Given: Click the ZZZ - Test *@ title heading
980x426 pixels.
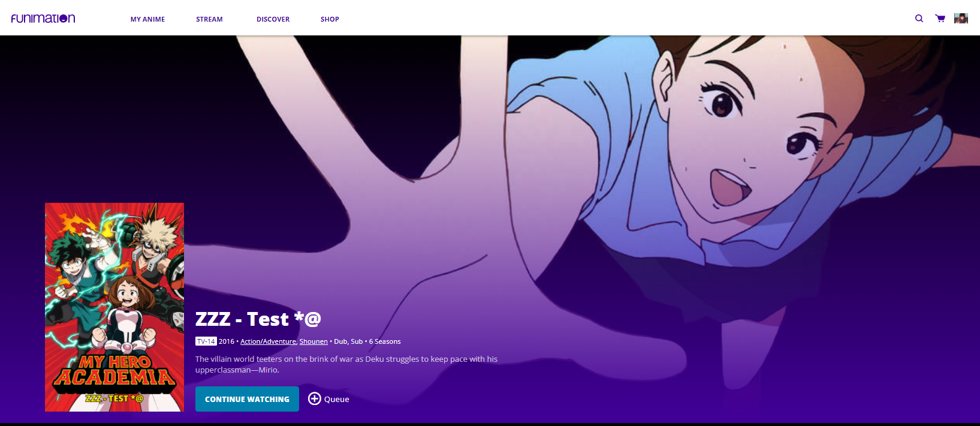Looking at the screenshot, I should click(258, 319).
